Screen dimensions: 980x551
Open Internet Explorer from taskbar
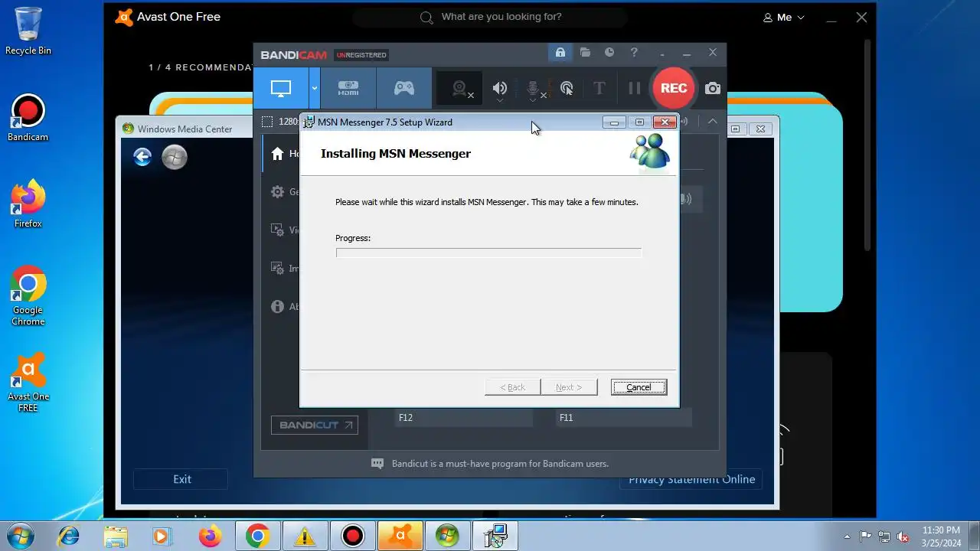click(x=69, y=536)
